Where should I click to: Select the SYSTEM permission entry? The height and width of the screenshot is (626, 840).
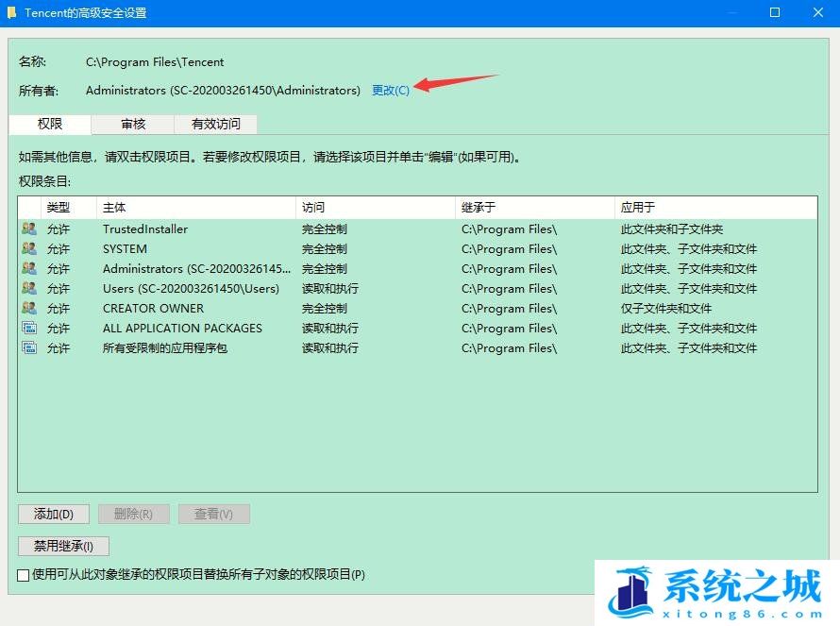tap(418, 248)
